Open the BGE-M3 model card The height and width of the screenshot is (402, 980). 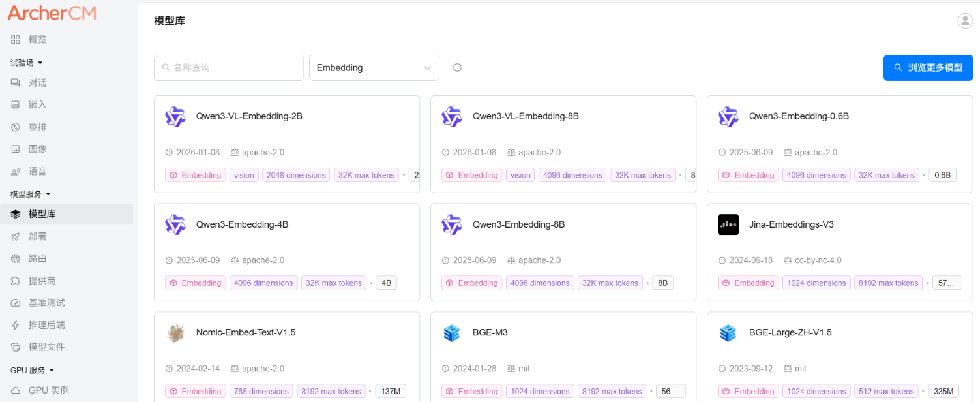click(x=563, y=357)
